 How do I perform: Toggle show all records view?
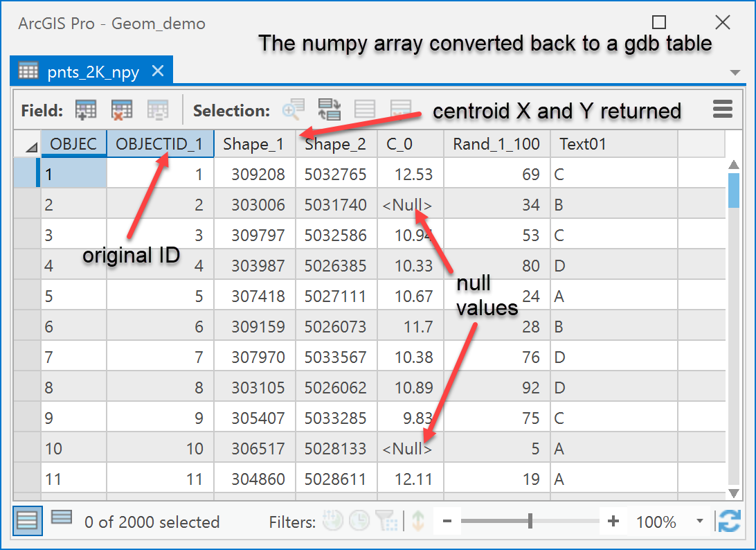(27, 521)
